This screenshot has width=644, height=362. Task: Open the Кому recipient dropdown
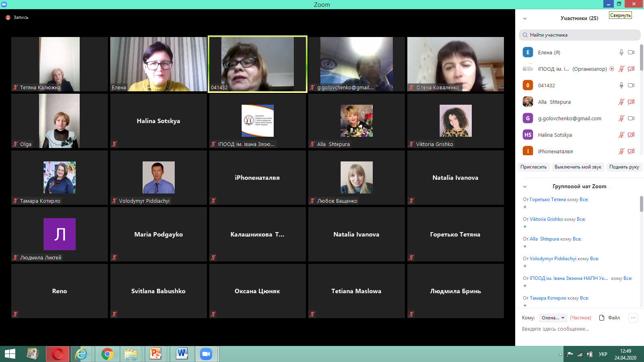coord(553,318)
